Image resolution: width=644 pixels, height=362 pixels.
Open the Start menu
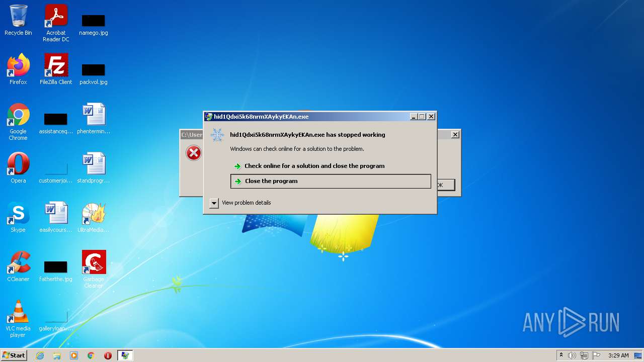pos(14,355)
